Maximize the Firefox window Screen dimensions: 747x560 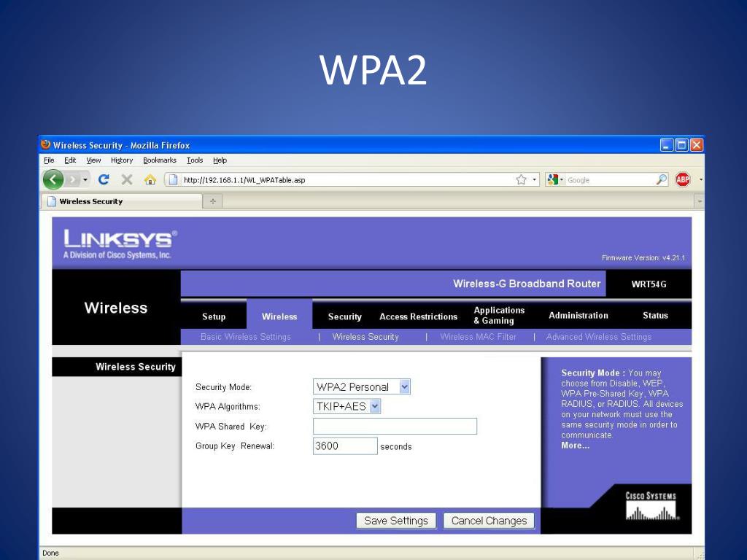[x=682, y=145]
